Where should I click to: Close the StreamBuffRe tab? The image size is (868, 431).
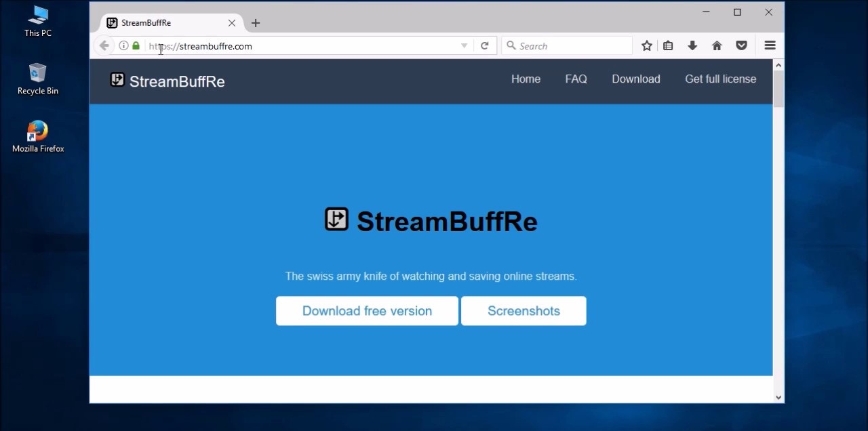coord(232,23)
